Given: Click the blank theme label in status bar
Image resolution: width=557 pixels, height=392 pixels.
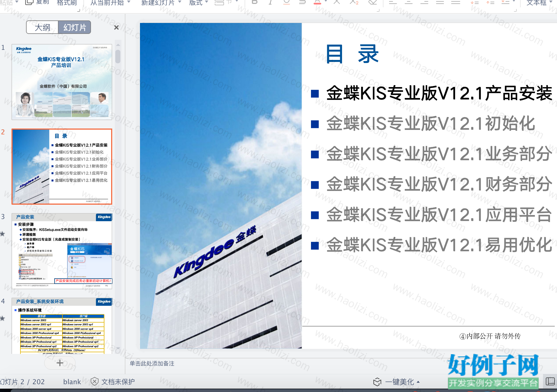Looking at the screenshot, I should 72,382.
